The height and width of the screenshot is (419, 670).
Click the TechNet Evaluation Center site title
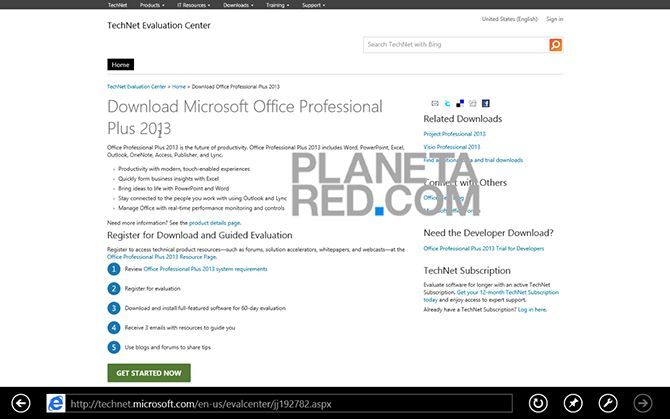point(159,26)
